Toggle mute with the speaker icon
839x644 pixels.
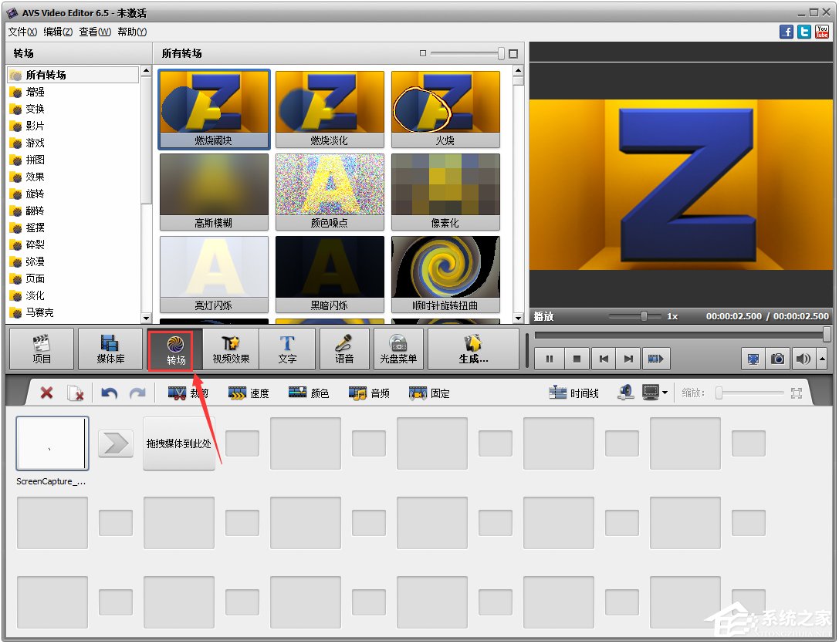point(803,359)
